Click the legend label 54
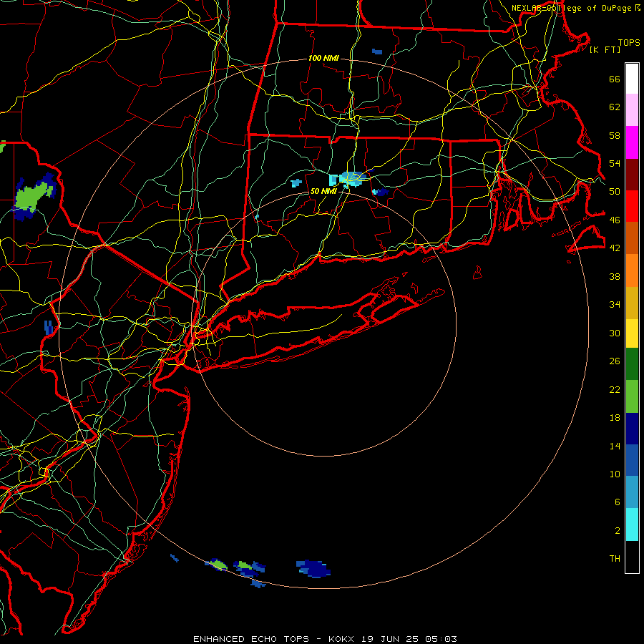 click(615, 163)
